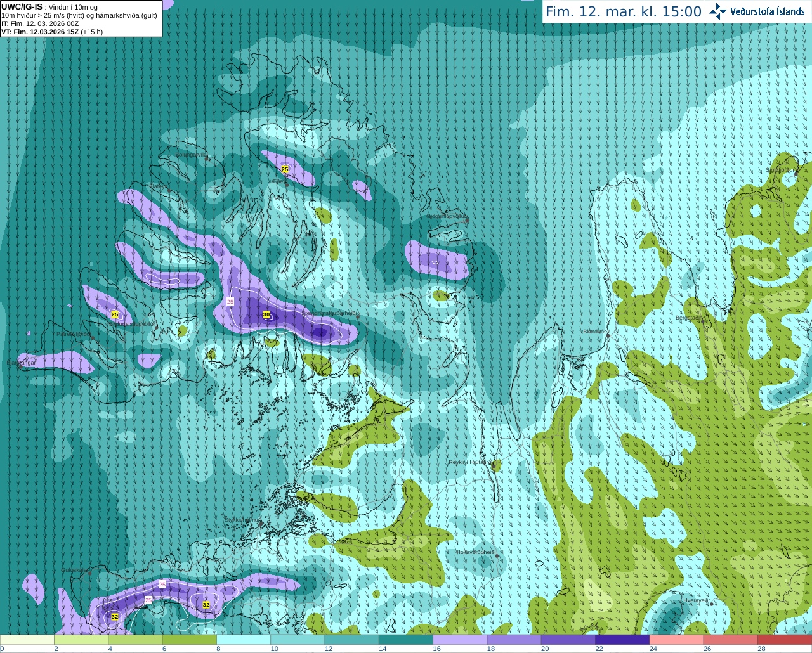Image resolution: width=812 pixels, height=653 pixels.
Task: Select the 22–24 m/s dark indigo legend swatch
Action: point(622,640)
